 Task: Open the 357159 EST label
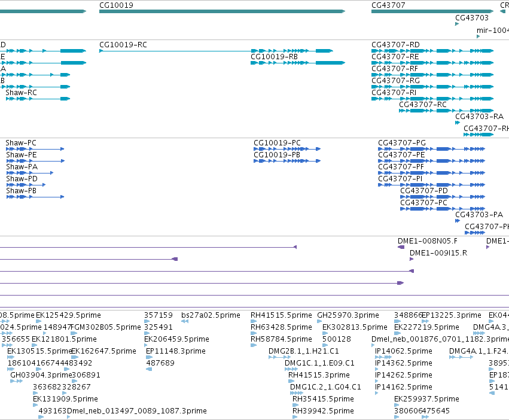159,315
